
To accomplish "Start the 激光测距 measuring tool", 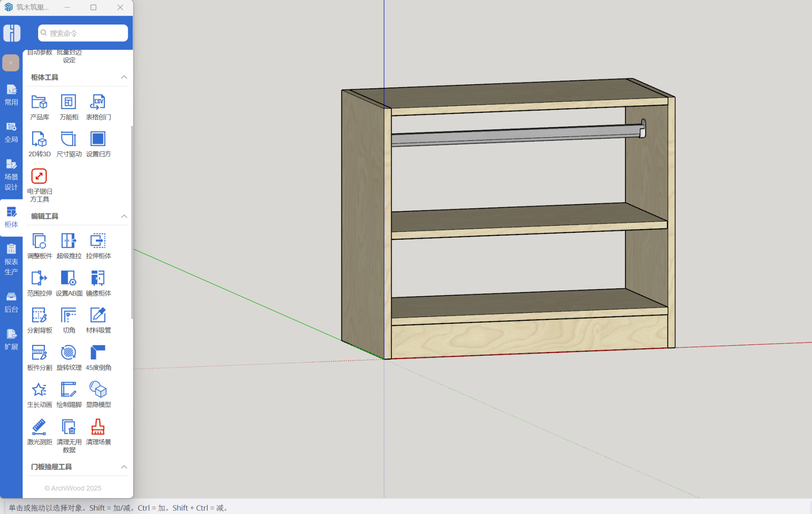I will point(39,427).
